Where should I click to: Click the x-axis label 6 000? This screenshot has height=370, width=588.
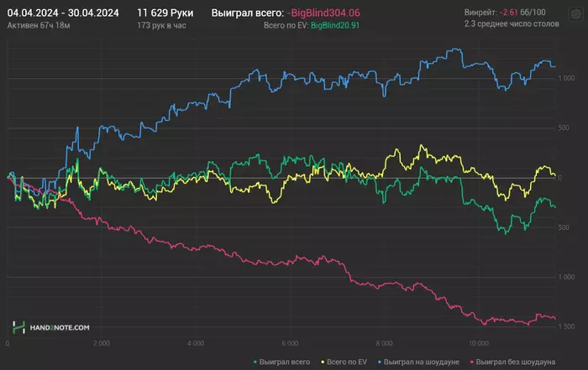pos(291,343)
